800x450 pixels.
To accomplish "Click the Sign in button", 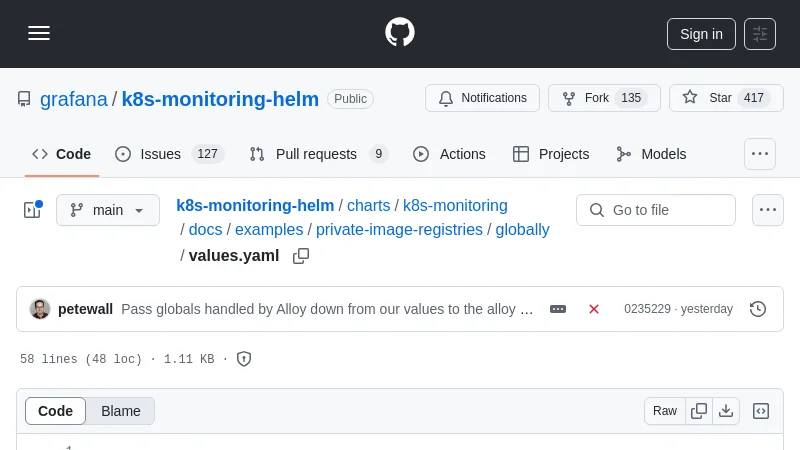I will [701, 34].
